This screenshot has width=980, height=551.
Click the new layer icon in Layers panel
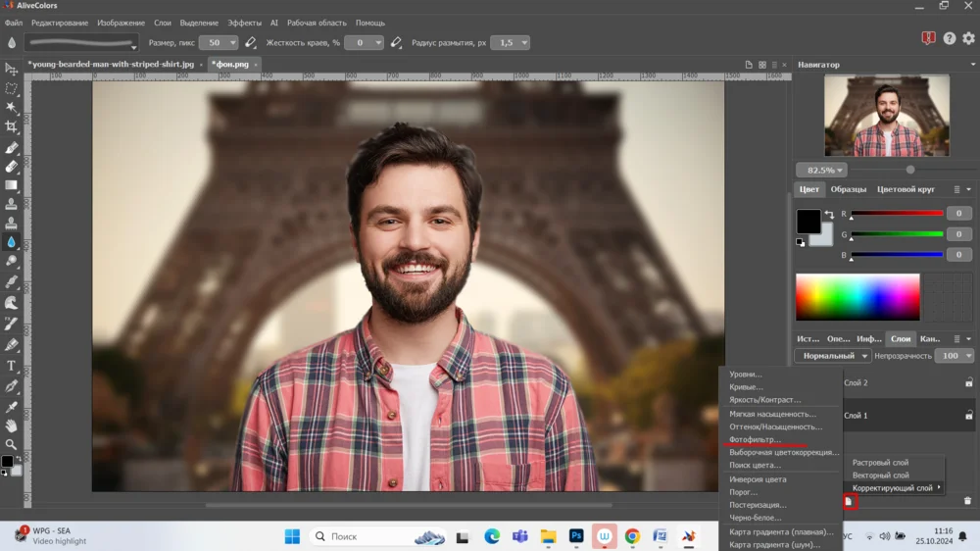849,501
